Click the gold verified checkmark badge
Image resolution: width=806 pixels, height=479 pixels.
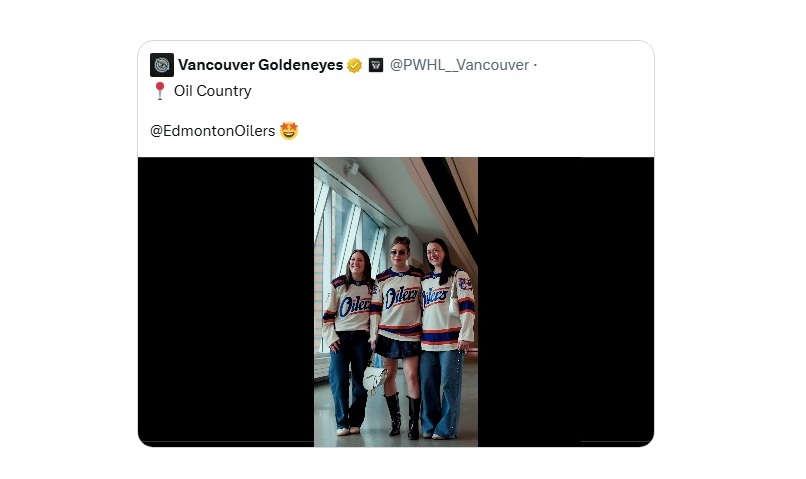[x=354, y=65]
